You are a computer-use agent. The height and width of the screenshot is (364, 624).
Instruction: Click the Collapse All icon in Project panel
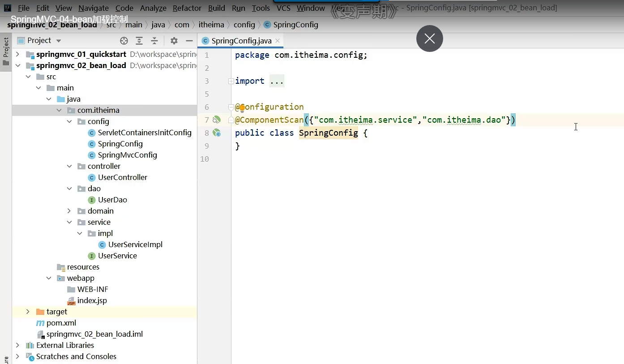pyautogui.click(x=154, y=41)
